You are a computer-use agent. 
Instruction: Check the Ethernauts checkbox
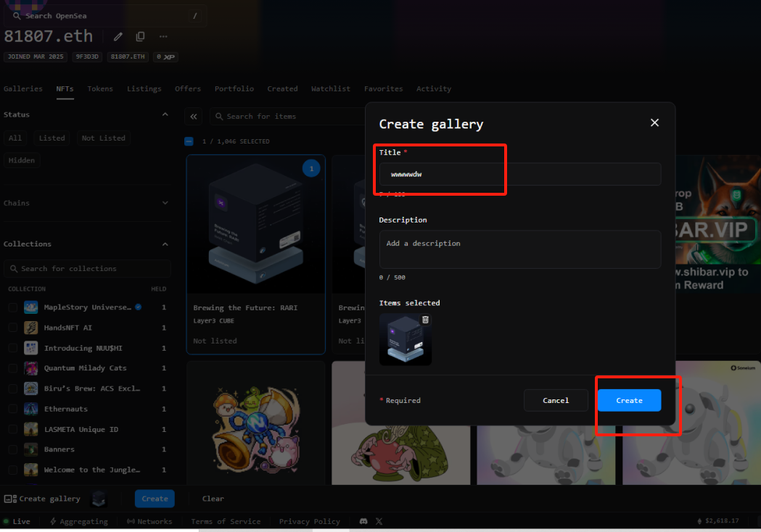(13, 409)
